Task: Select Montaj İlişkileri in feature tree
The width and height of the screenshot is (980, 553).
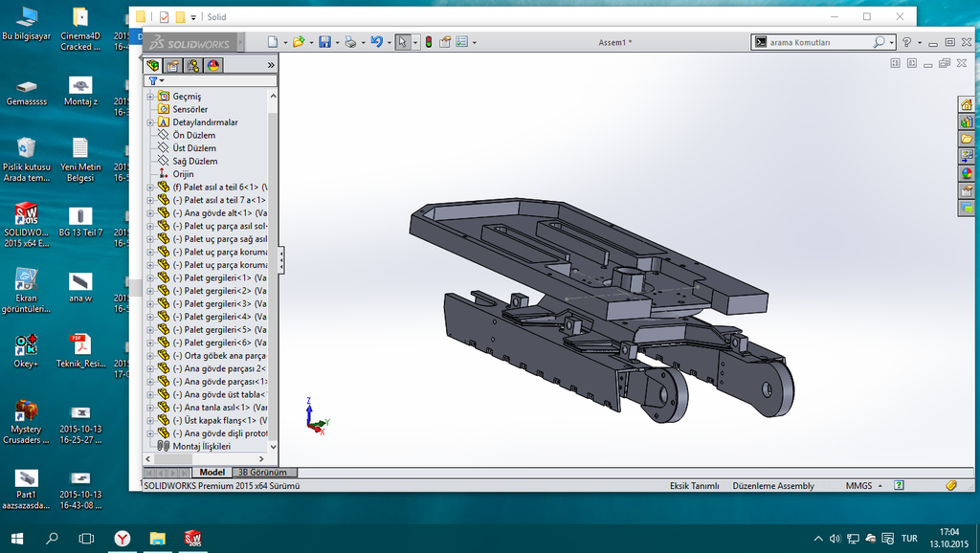Action: pos(201,446)
